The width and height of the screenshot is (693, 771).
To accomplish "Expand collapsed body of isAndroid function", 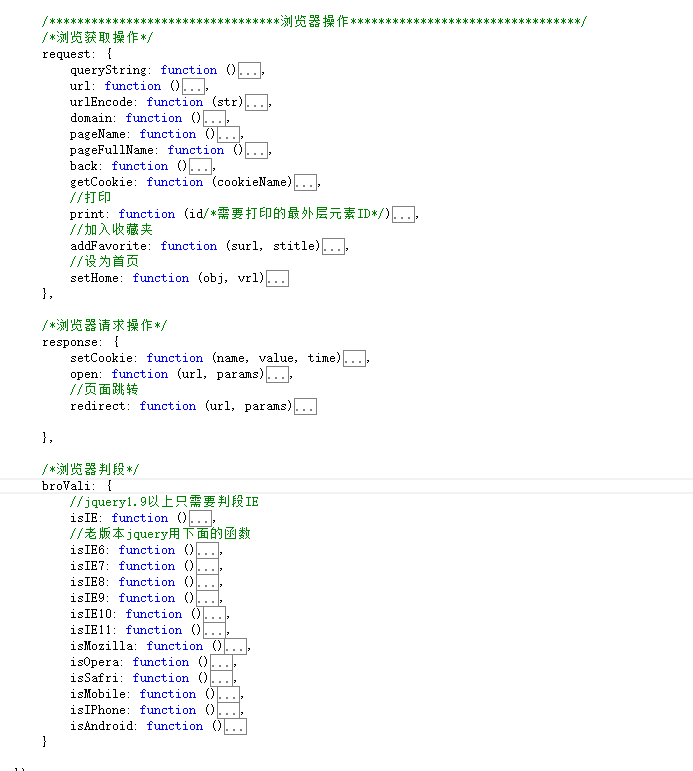I will click(235, 727).
